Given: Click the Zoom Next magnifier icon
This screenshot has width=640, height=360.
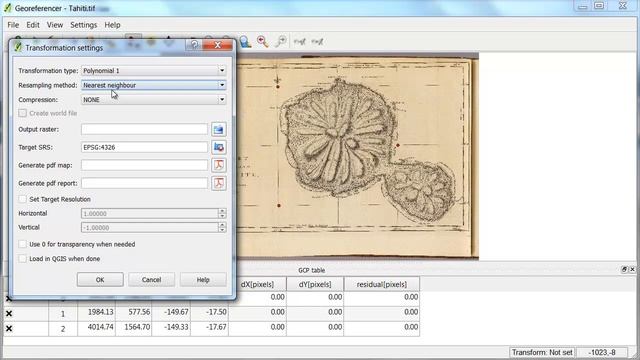Looking at the screenshot, I should pos(281,42).
